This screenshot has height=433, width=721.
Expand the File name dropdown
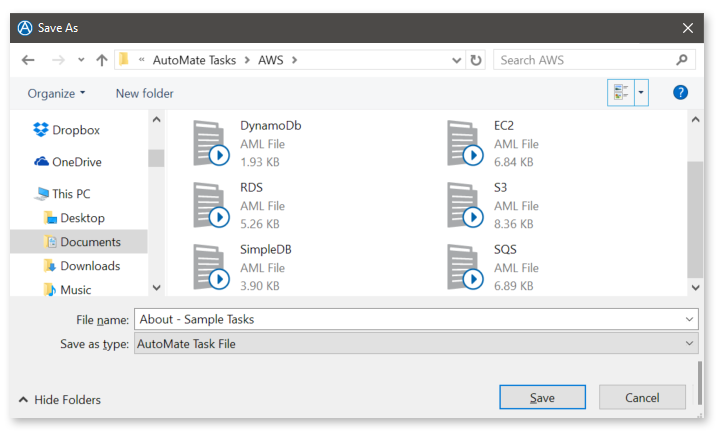point(689,319)
